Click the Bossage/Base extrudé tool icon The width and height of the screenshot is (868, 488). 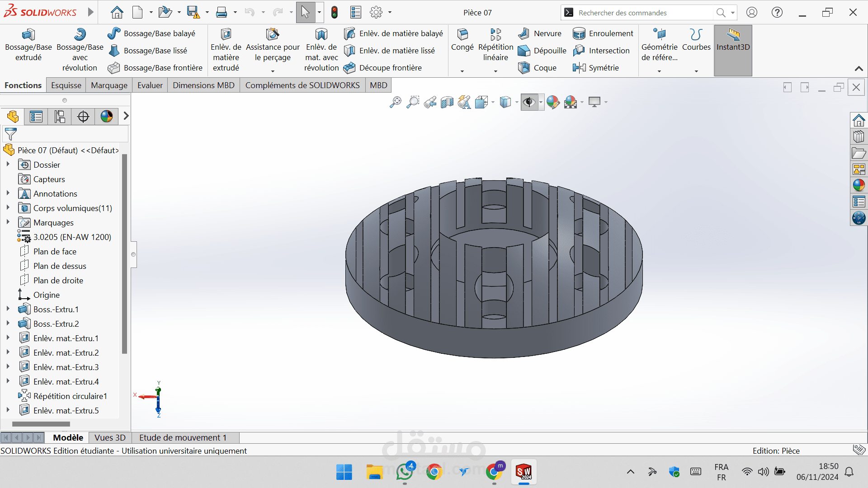pos(28,35)
